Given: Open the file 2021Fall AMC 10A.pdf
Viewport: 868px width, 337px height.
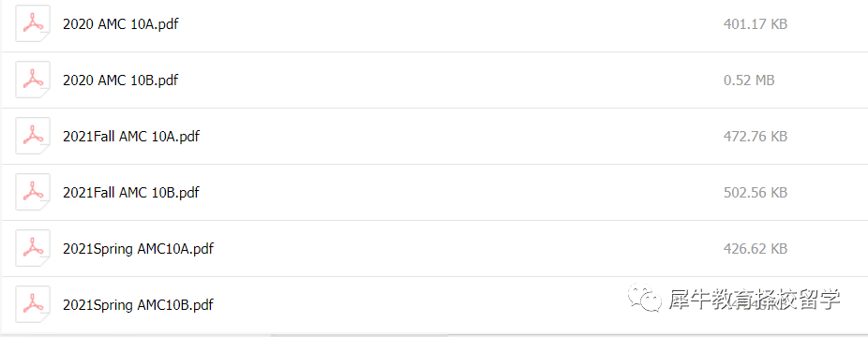Looking at the screenshot, I should [x=131, y=137].
